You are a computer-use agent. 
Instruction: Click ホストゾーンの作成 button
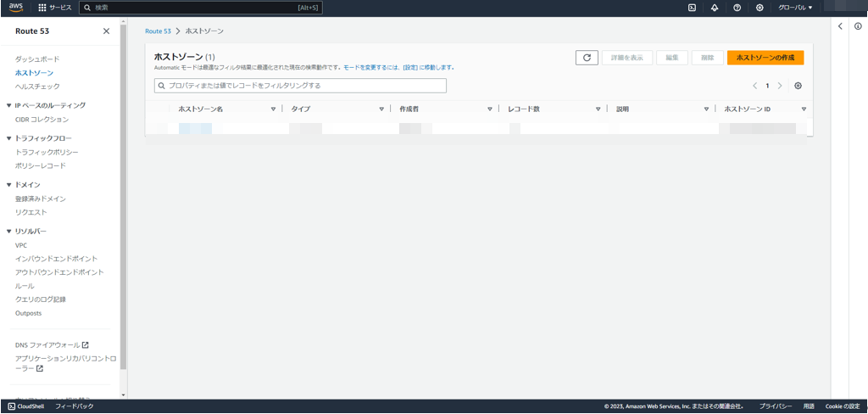(765, 58)
